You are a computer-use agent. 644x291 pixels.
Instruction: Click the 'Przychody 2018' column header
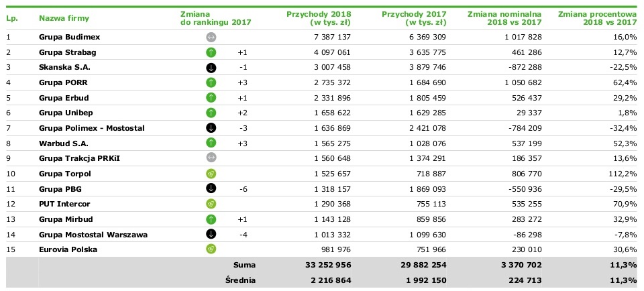coord(318,18)
